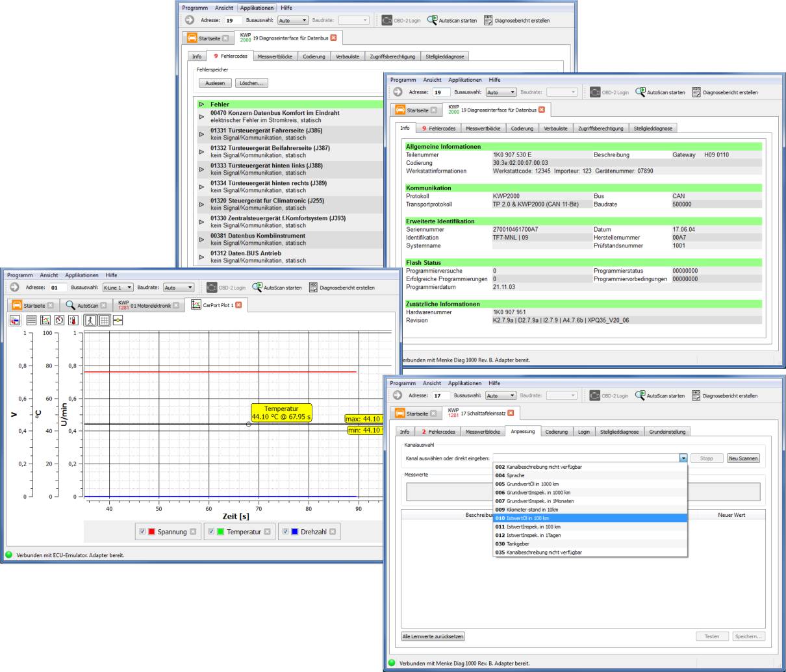Screen dimensions: 786x672
Task: Click Alle Lernwerte zurücksetzen button
Action: coord(433,636)
